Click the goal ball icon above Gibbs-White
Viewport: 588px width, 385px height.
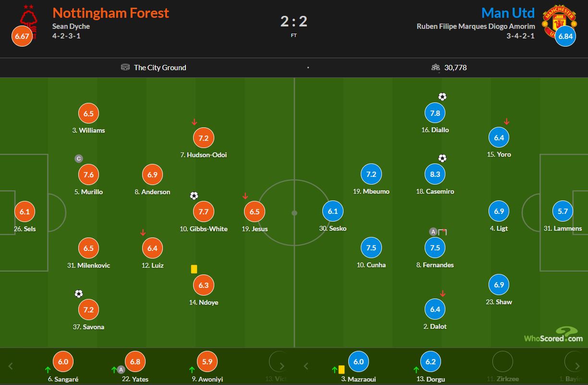(x=194, y=196)
